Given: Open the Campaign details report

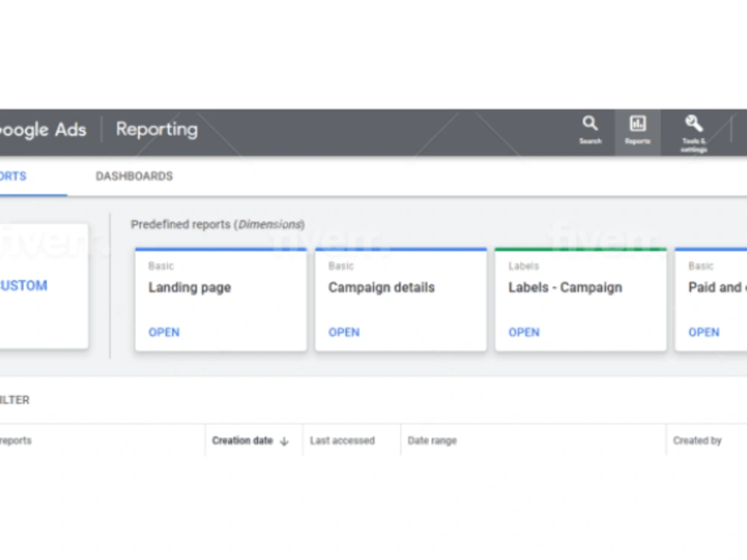Looking at the screenshot, I should tap(344, 332).
